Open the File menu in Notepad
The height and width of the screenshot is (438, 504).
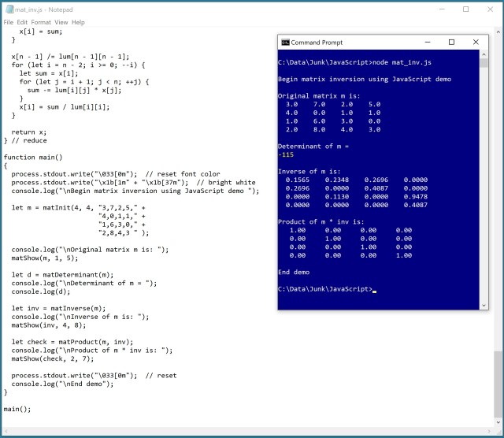(9, 22)
